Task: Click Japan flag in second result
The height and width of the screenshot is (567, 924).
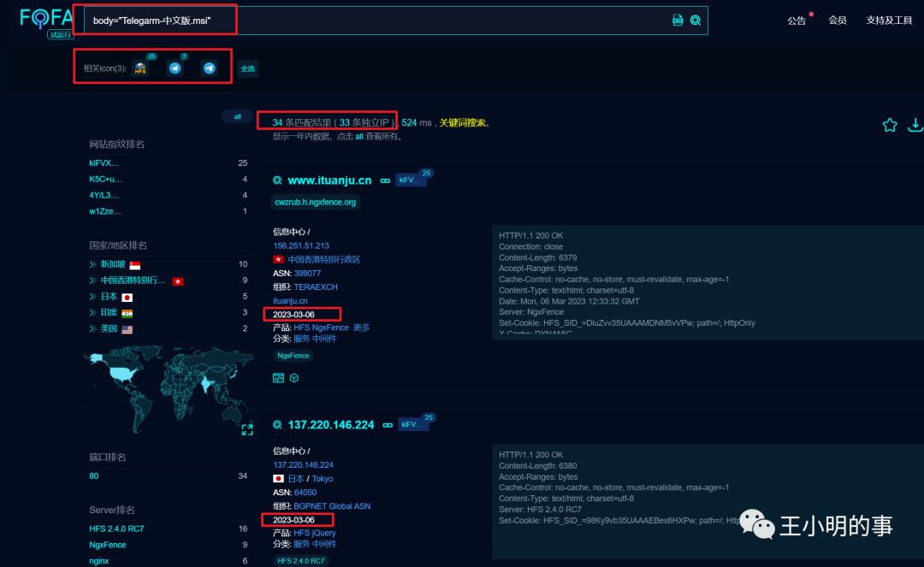Action: point(278,479)
